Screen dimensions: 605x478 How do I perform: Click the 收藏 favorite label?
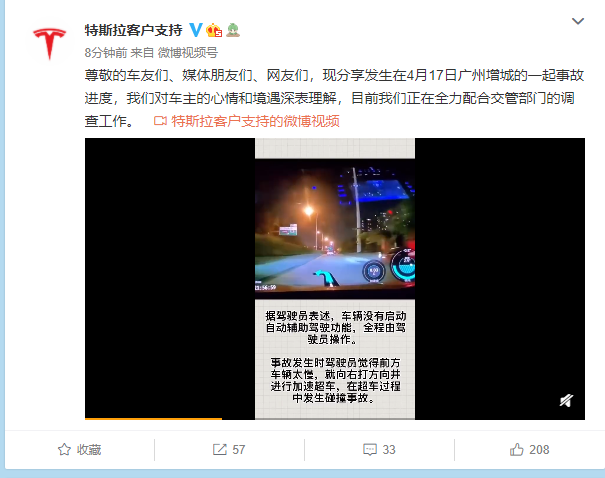89,449
